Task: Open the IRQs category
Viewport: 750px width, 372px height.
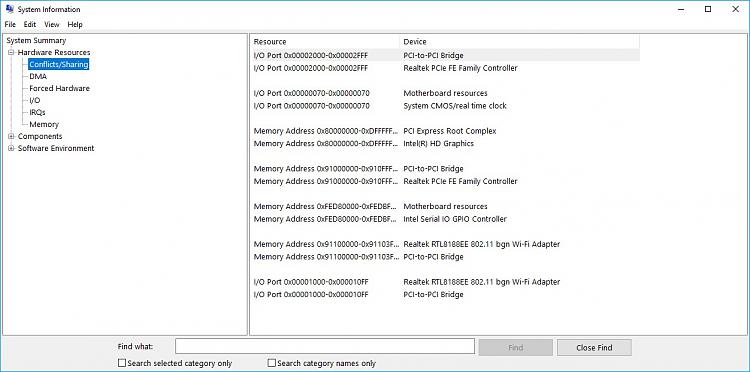Action: point(37,112)
